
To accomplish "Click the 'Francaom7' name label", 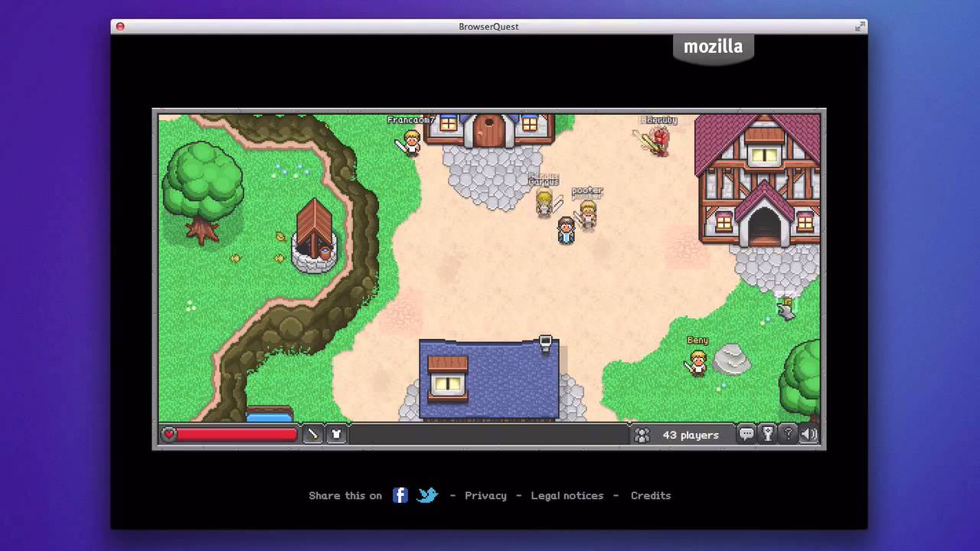I will [x=411, y=120].
